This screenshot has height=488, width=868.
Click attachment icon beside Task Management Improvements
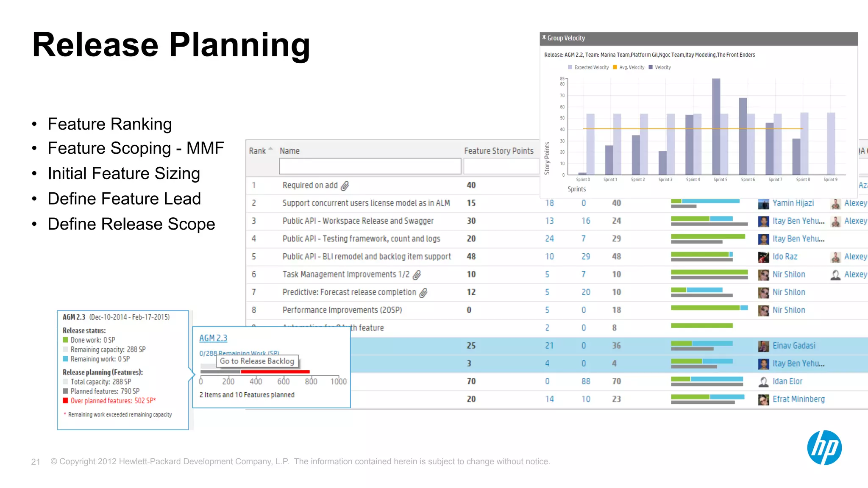tap(417, 275)
